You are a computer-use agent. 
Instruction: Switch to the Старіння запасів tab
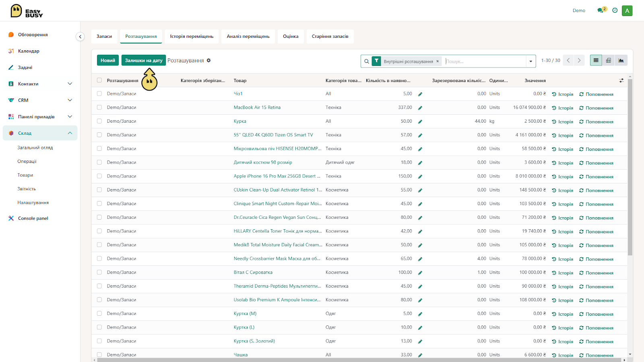pos(330,36)
